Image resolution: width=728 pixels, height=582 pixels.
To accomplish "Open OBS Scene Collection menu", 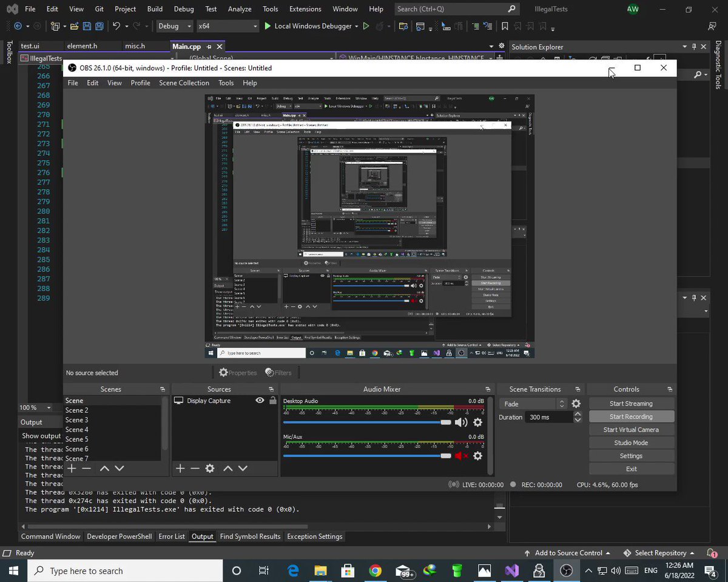I will [184, 83].
